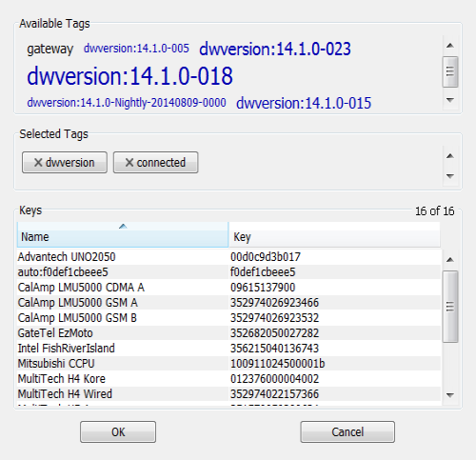The width and height of the screenshot is (476, 460).
Task: Sort the table by Name column
Action: 123,234
